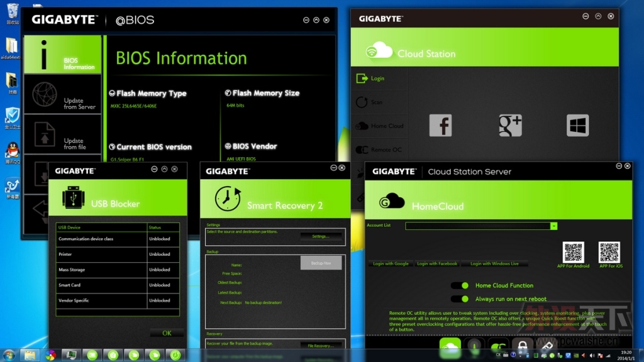644x362 pixels.
Task: Open the file explorer taskbar icon
Action: (x=30, y=356)
